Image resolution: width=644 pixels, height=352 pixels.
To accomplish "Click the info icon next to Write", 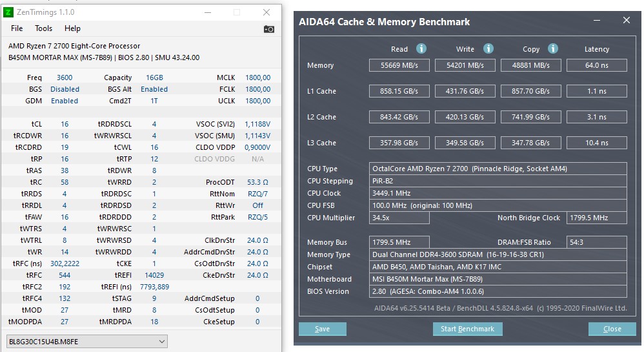I will coord(488,48).
